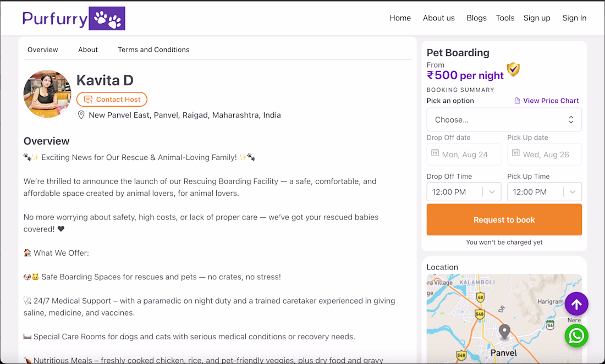This screenshot has height=364, width=605.
Task: Click Kavita D's profile photo
Action: [47, 93]
